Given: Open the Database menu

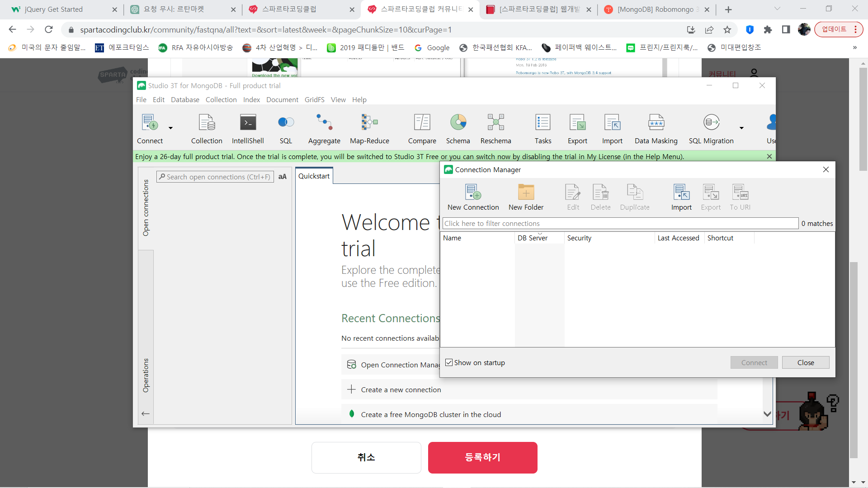Looking at the screenshot, I should point(185,99).
